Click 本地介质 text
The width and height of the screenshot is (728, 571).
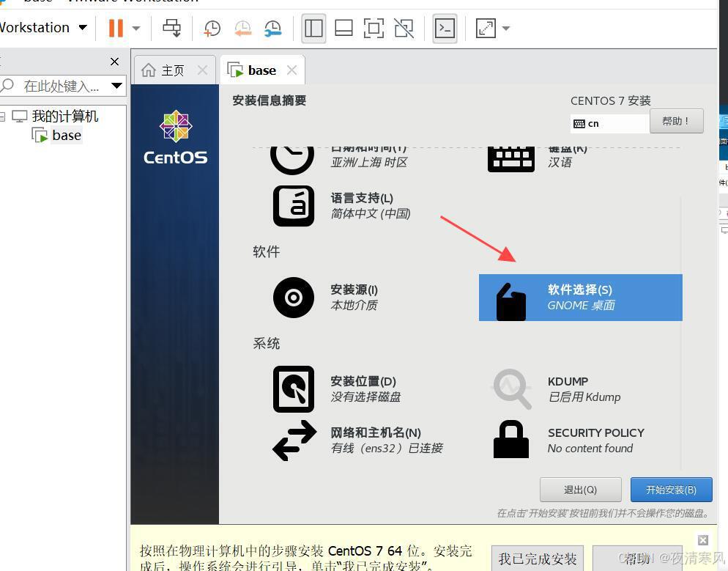(354, 305)
